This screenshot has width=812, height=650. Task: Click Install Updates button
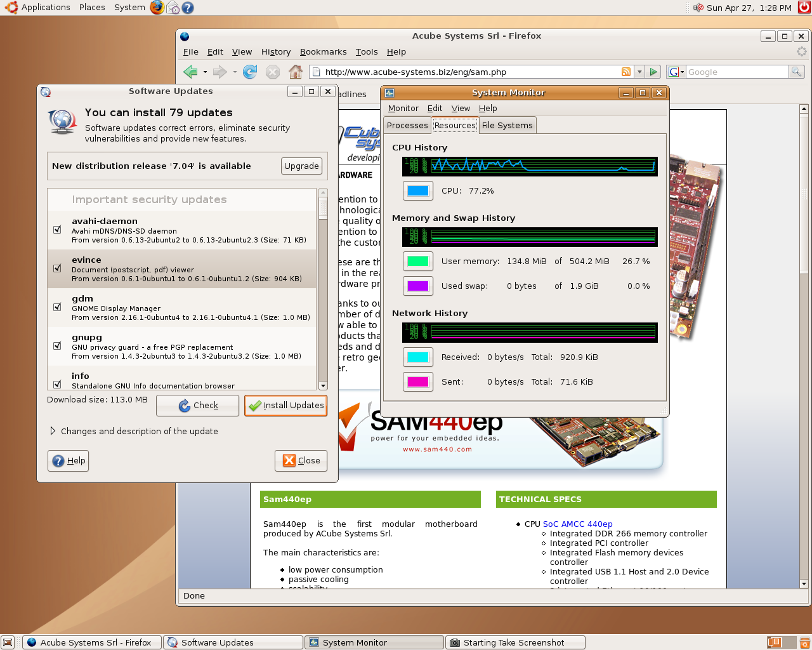click(x=285, y=406)
